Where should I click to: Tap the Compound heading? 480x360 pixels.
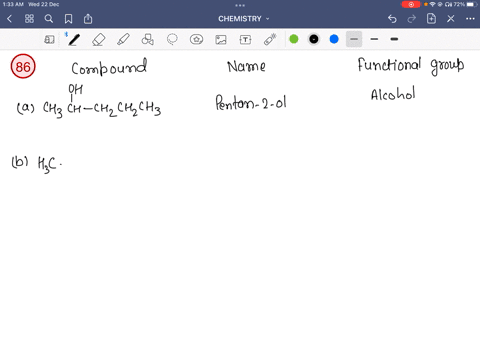point(109,67)
